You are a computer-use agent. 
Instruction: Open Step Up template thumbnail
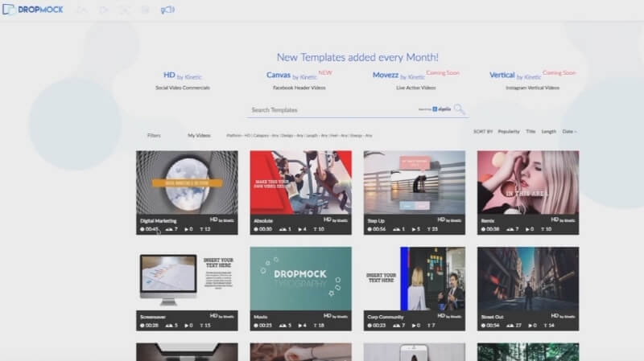[x=415, y=183]
